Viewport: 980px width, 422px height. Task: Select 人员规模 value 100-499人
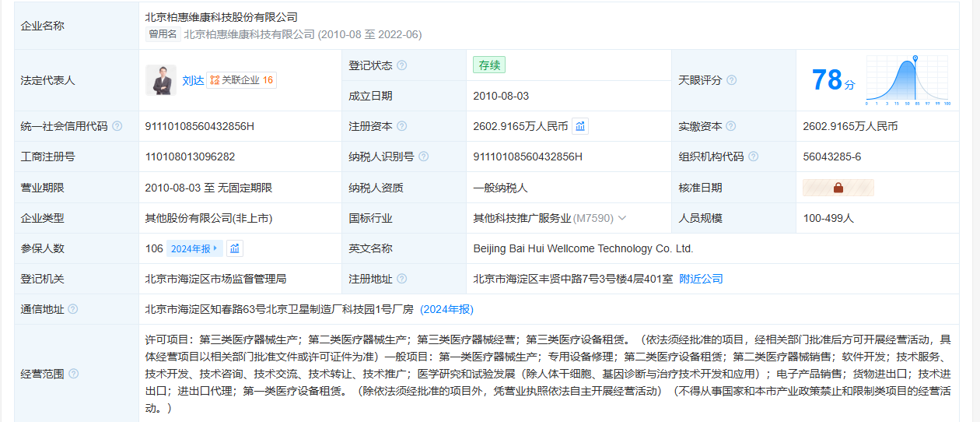coord(828,218)
